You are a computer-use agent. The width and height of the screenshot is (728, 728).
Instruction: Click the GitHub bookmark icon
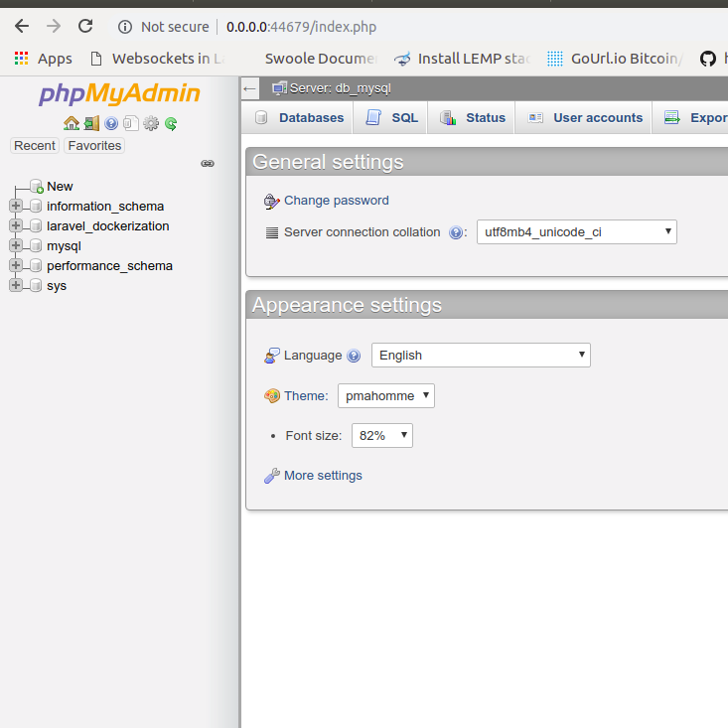[x=707, y=59]
